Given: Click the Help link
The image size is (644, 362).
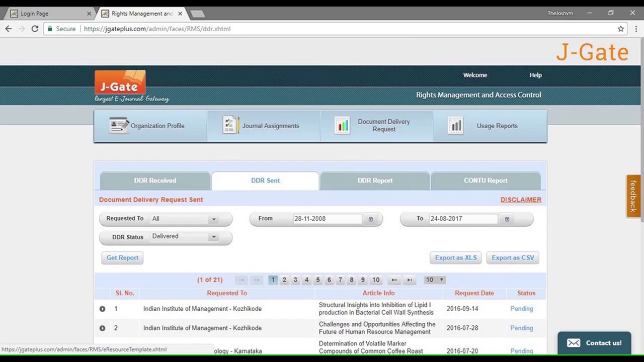Looking at the screenshot, I should click(535, 75).
